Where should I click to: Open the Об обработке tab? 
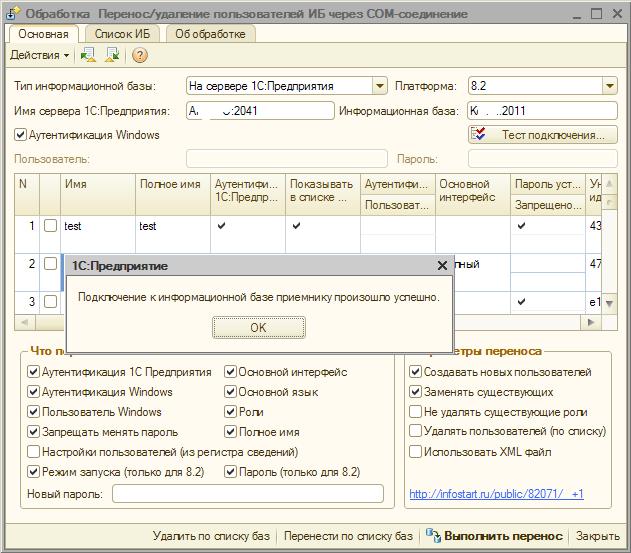(x=210, y=34)
